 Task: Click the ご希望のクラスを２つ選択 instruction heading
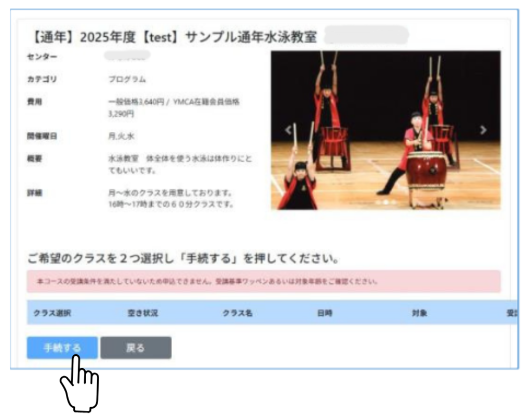click(x=183, y=259)
